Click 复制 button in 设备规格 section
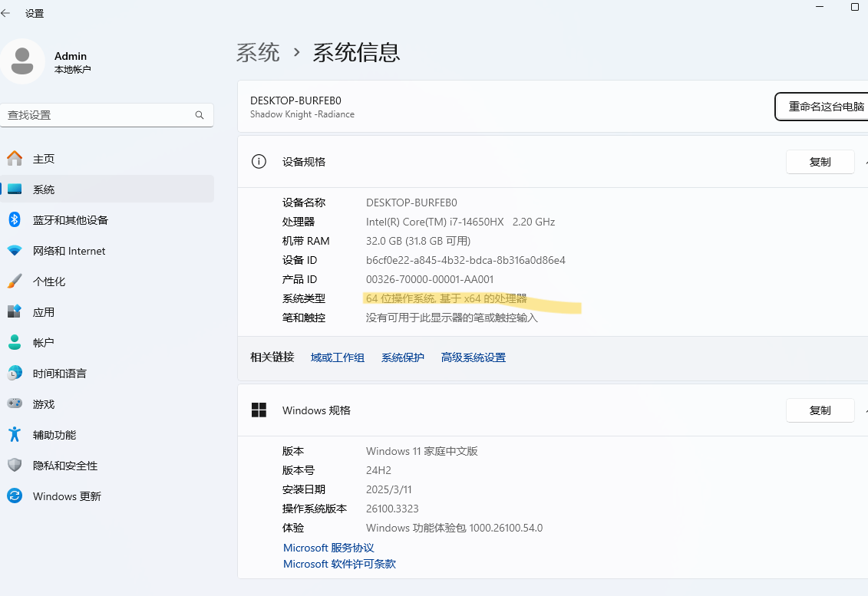868x596 pixels. pos(820,162)
